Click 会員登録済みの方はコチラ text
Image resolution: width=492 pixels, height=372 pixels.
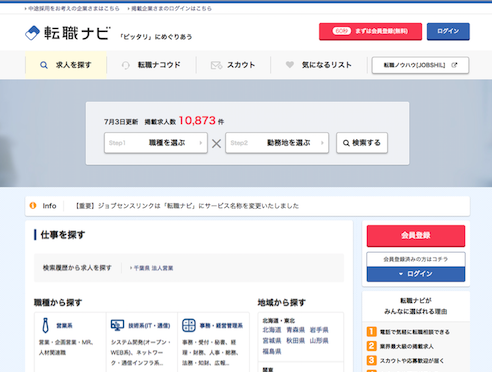coord(416,259)
